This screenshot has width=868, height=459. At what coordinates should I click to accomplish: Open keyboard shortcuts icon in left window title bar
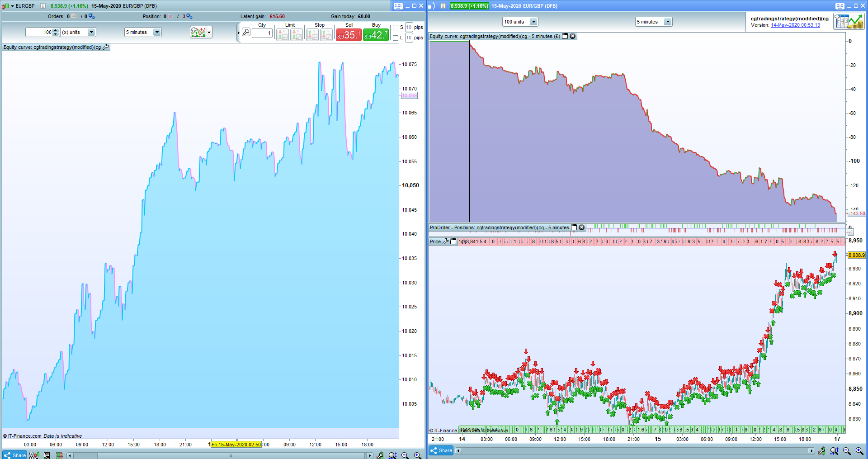(x=398, y=6)
